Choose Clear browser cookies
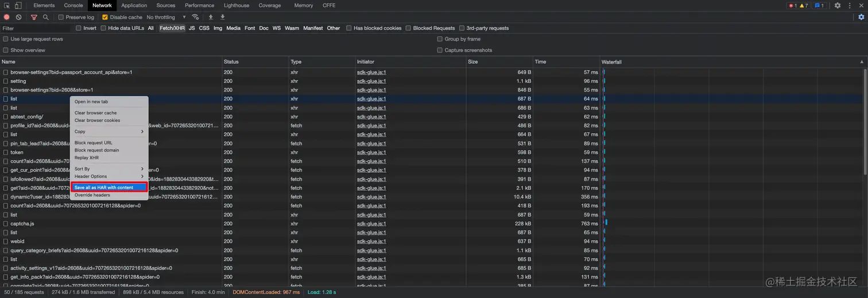 click(109, 121)
